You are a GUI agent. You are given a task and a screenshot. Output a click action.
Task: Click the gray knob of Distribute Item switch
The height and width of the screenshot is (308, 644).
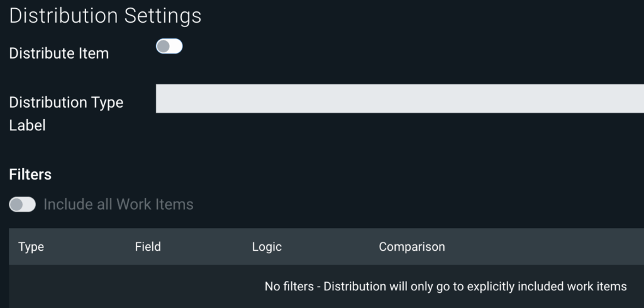[164, 47]
